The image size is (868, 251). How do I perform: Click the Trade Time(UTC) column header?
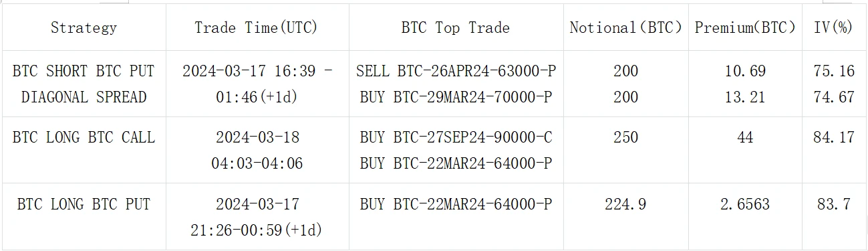tap(257, 27)
